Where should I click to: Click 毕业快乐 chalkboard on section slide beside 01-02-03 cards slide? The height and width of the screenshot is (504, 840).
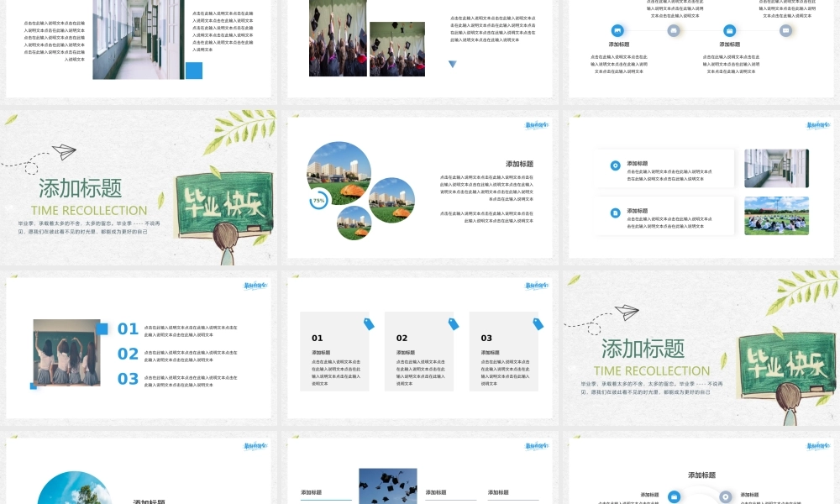787,364
